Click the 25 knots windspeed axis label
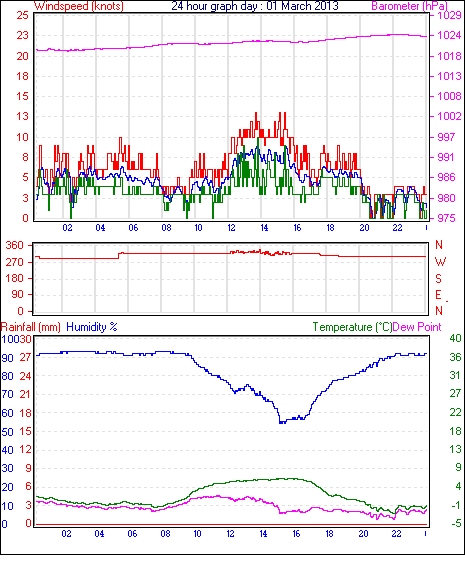Screen dimensions: 465x563 tap(23, 15)
